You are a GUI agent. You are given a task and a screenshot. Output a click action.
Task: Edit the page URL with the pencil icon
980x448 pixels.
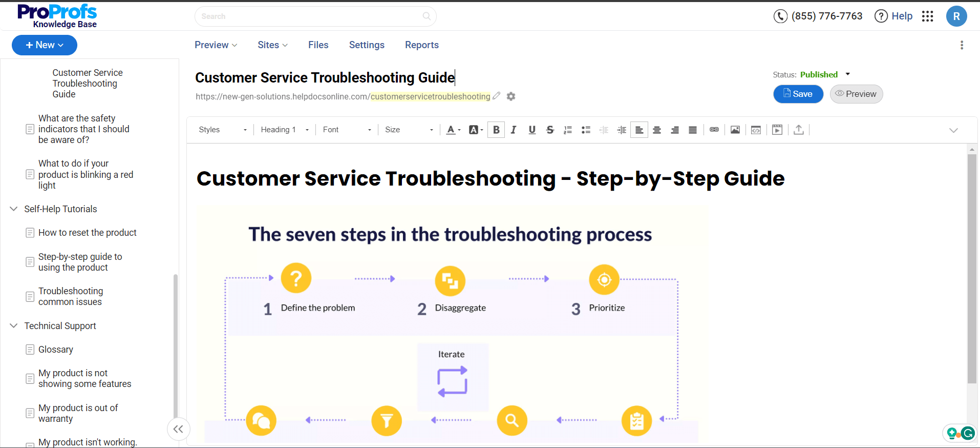496,96
